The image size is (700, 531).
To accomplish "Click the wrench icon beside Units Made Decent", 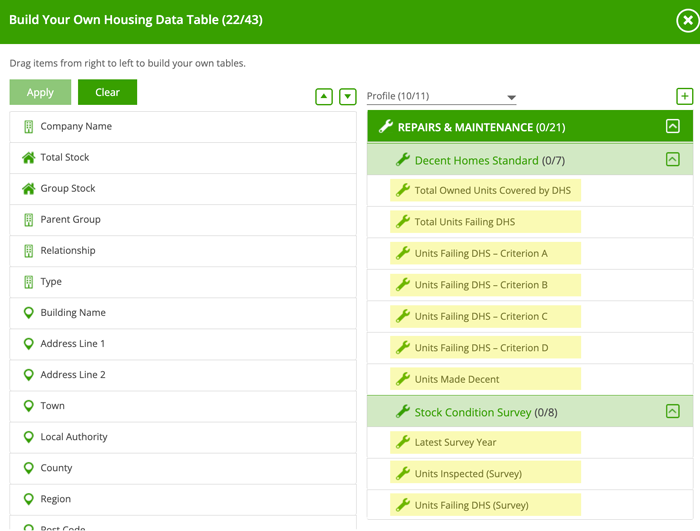I will pyautogui.click(x=403, y=379).
